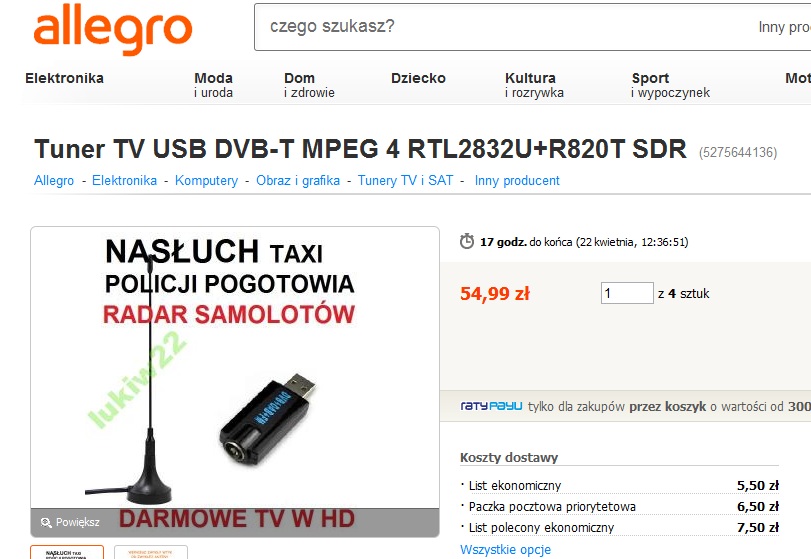Open the Dom i zdrowie menu
This screenshot has width=811, height=559.
(309, 85)
